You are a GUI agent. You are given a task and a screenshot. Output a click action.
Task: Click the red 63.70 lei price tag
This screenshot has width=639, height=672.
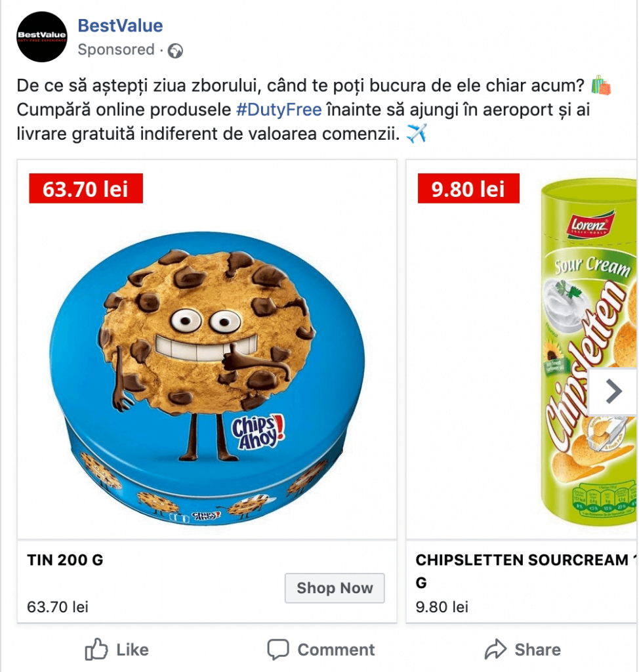85,189
